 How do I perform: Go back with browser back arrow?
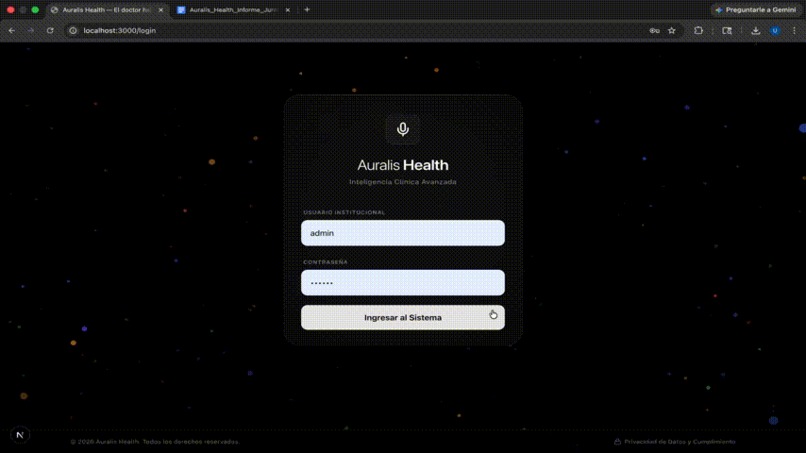[x=11, y=30]
